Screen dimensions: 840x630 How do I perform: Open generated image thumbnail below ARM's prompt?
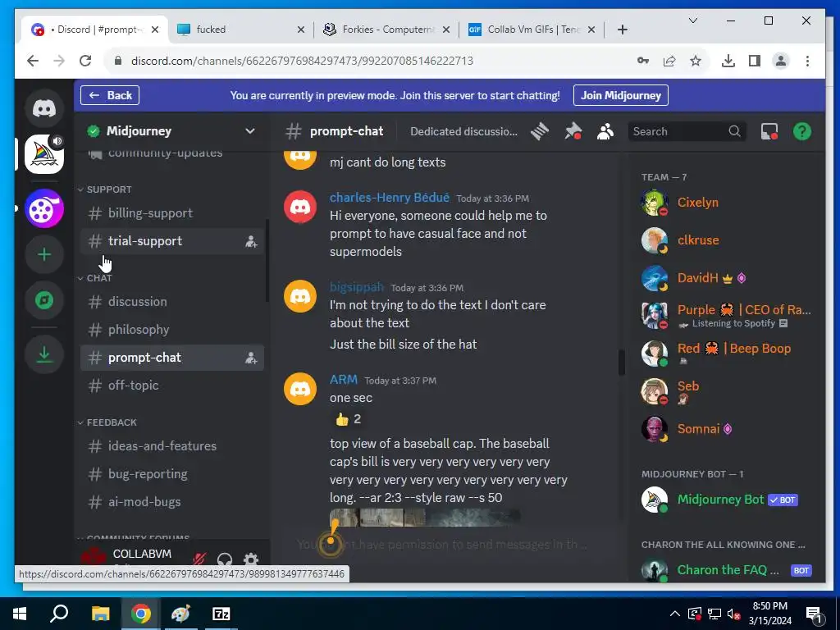(x=424, y=518)
